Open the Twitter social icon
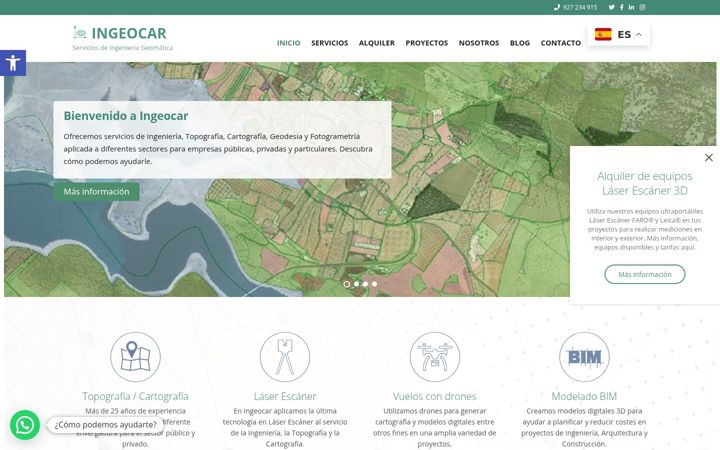This screenshot has height=450, width=720. tap(612, 7)
